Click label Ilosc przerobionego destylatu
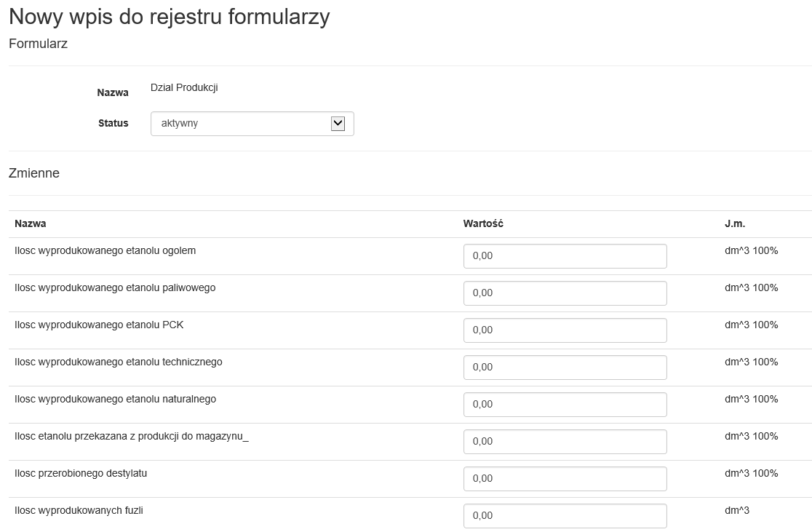 (81, 474)
